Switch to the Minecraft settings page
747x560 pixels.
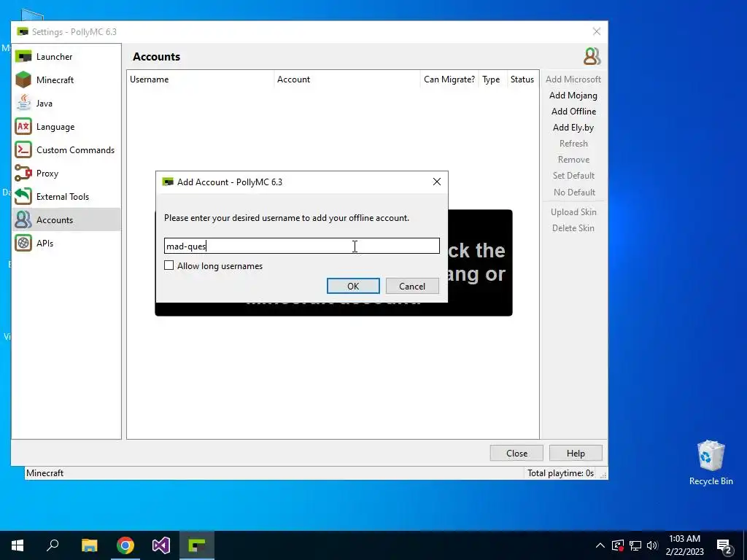(x=66, y=80)
